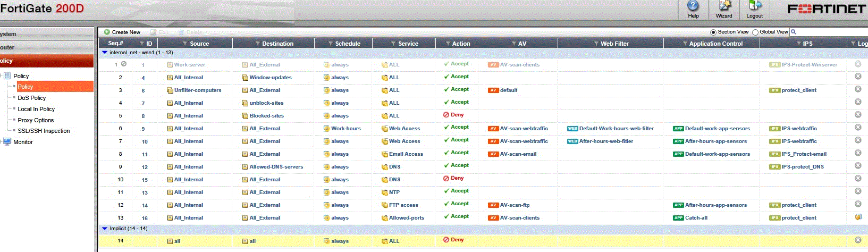Open the Action column filter
Screen dimensions: 868x252
[448, 44]
